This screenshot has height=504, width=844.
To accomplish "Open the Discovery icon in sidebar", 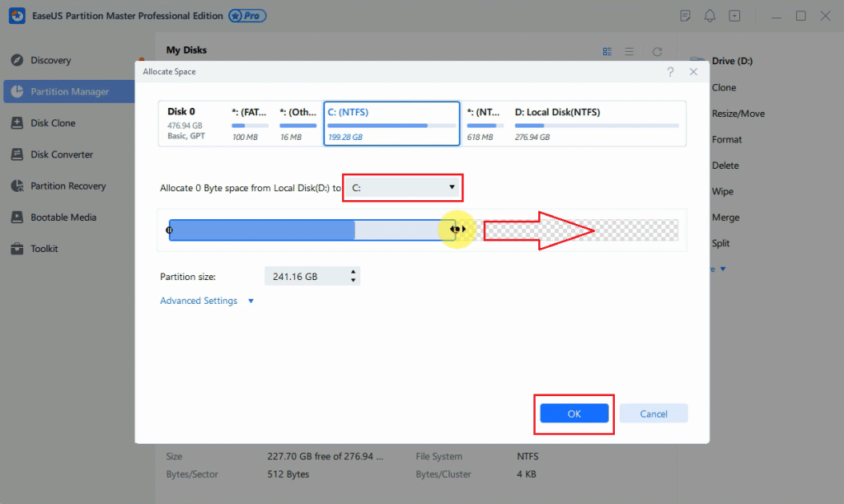I will point(17,59).
